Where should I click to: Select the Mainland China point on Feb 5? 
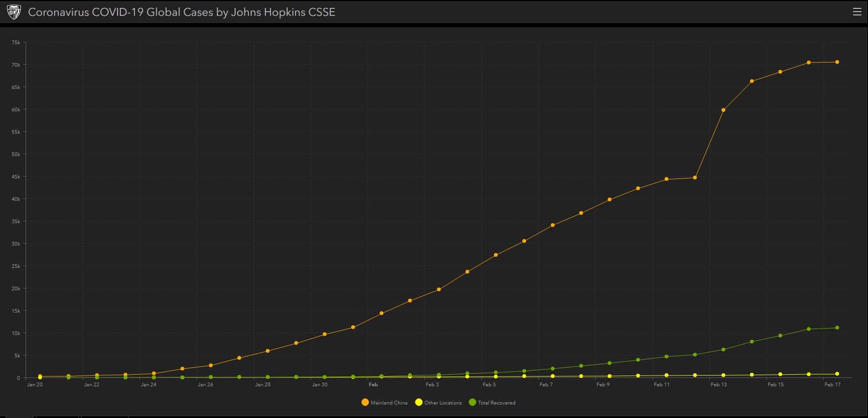(496, 255)
